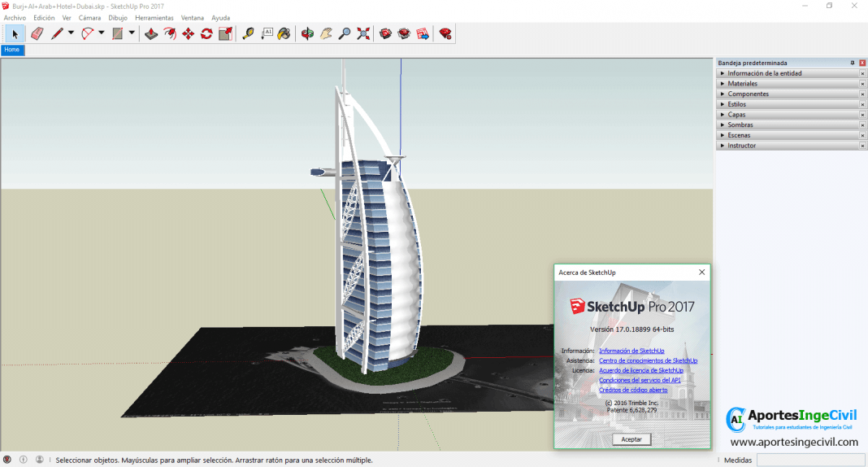Open the Herramientas menu
The height and width of the screenshot is (467, 868).
pyautogui.click(x=154, y=18)
